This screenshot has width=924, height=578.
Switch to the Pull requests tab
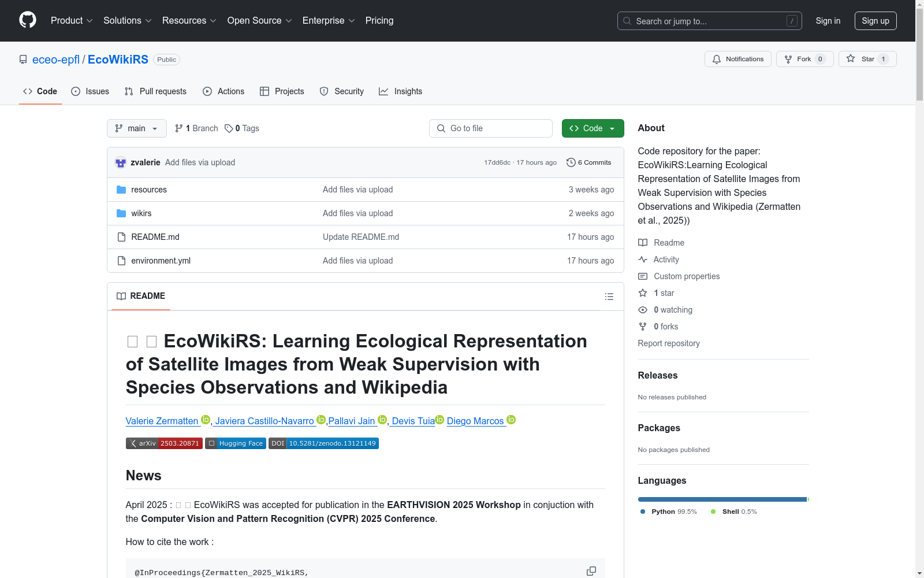click(155, 91)
